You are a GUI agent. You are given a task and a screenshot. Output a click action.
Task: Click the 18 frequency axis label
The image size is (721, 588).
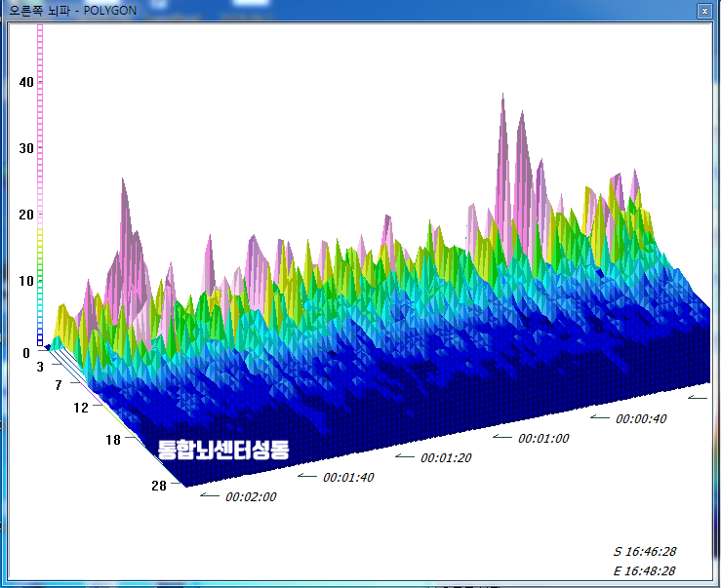(x=113, y=440)
